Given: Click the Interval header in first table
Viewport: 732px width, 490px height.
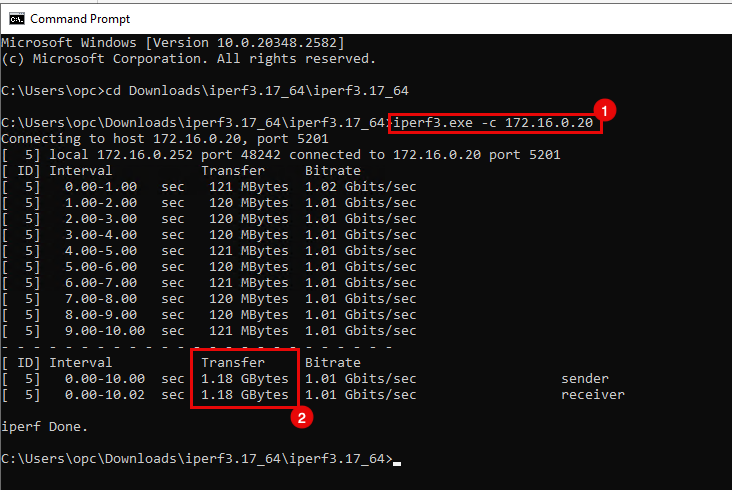Looking at the screenshot, I should pos(81,171).
